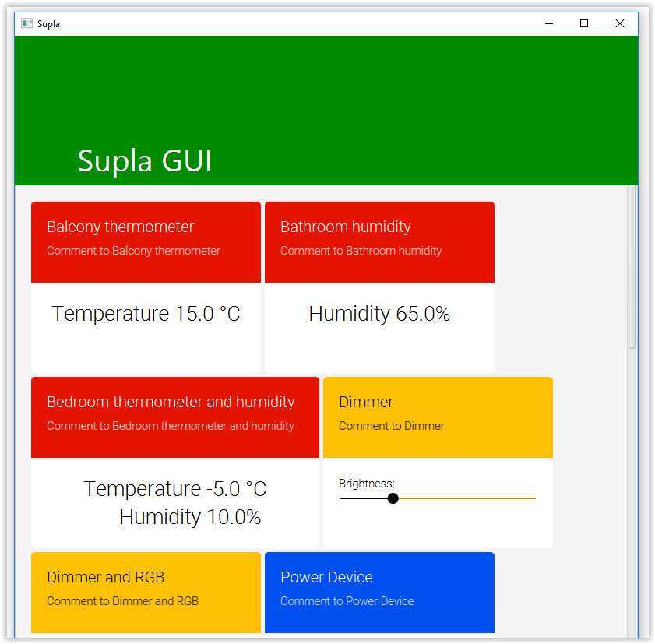The width and height of the screenshot is (655, 644).
Task: Click the Supla app icon in title bar
Action: [26, 23]
